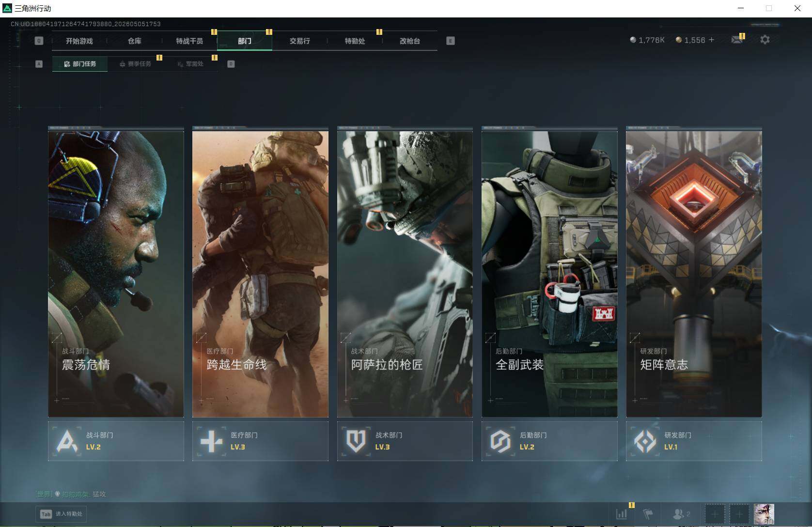Screen dimensions: 812x527
Task: Click the 医疗部门 LV.3 panel
Action: (260, 441)
